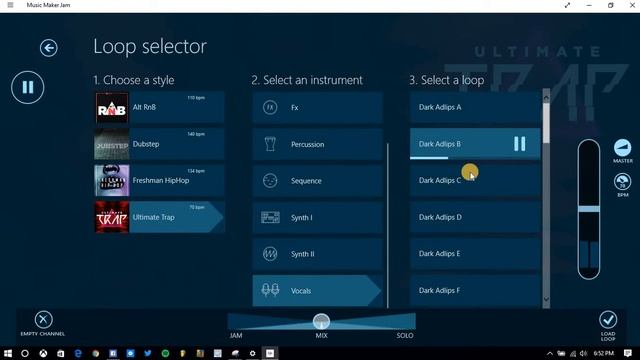Click the Jam/Mix/Solo slider knob
This screenshot has height=360, width=640.
click(x=321, y=322)
